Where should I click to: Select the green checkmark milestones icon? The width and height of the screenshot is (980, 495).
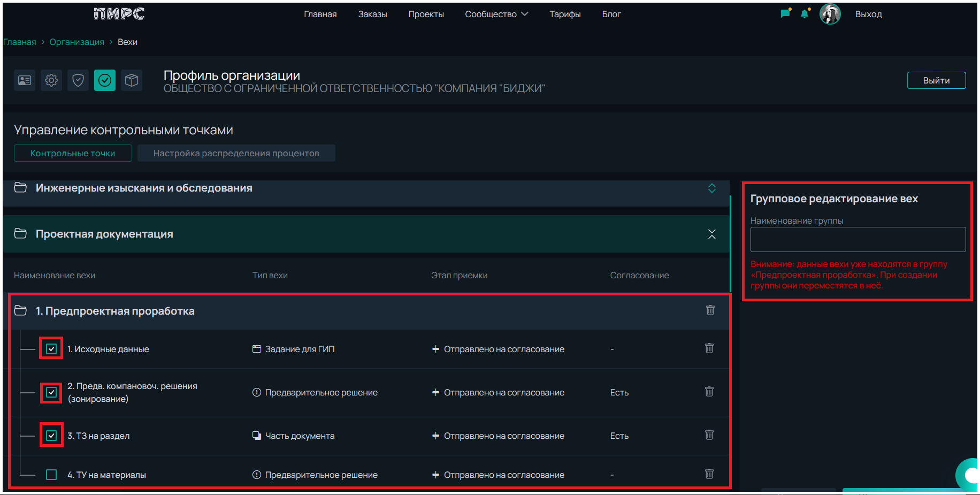[x=105, y=80]
